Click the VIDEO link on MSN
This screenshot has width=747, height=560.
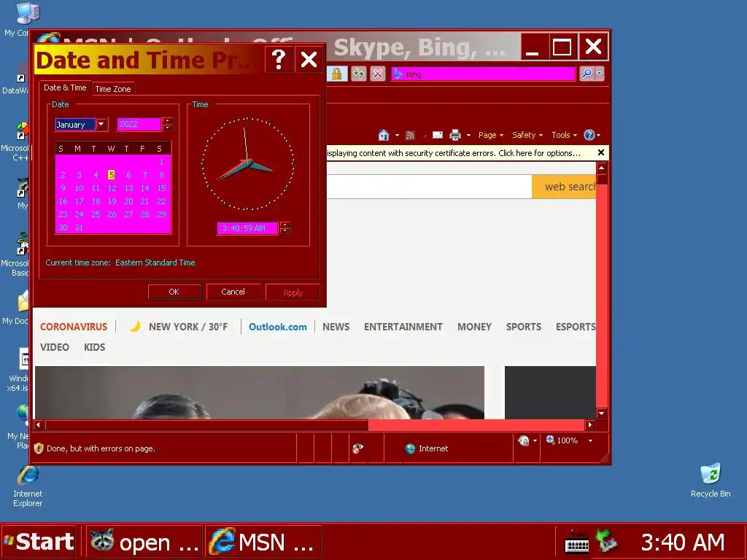[x=54, y=348]
